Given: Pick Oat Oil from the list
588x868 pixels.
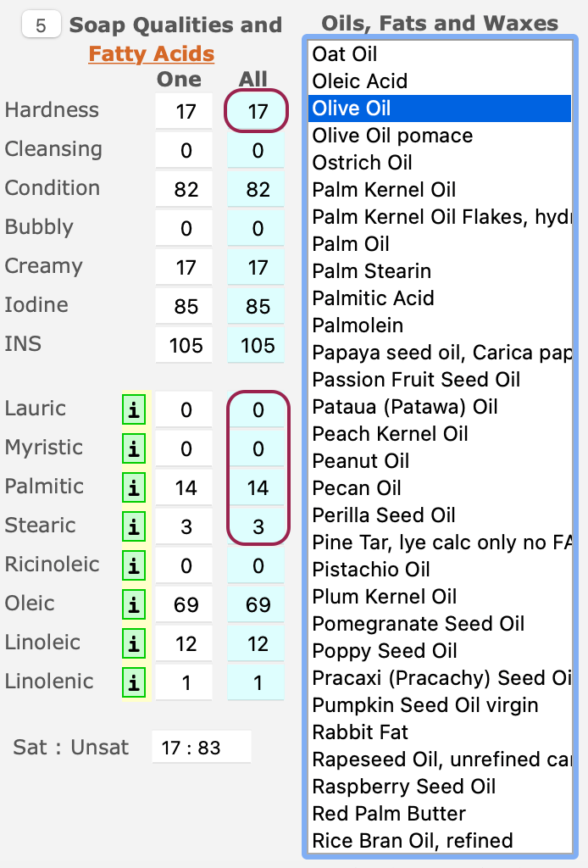Looking at the screenshot, I should tap(345, 54).
